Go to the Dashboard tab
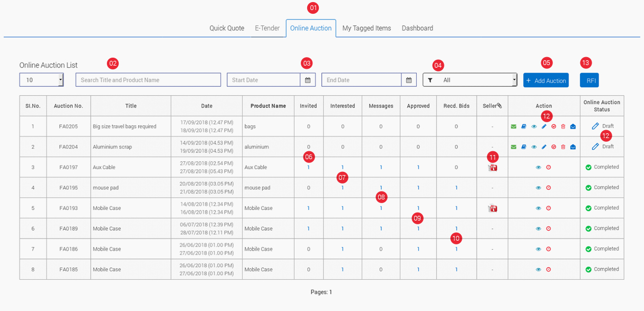The image size is (644, 311). click(417, 28)
